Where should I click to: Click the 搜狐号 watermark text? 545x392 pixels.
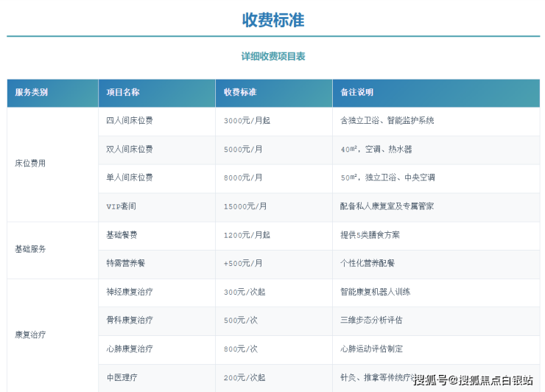pos(429,380)
